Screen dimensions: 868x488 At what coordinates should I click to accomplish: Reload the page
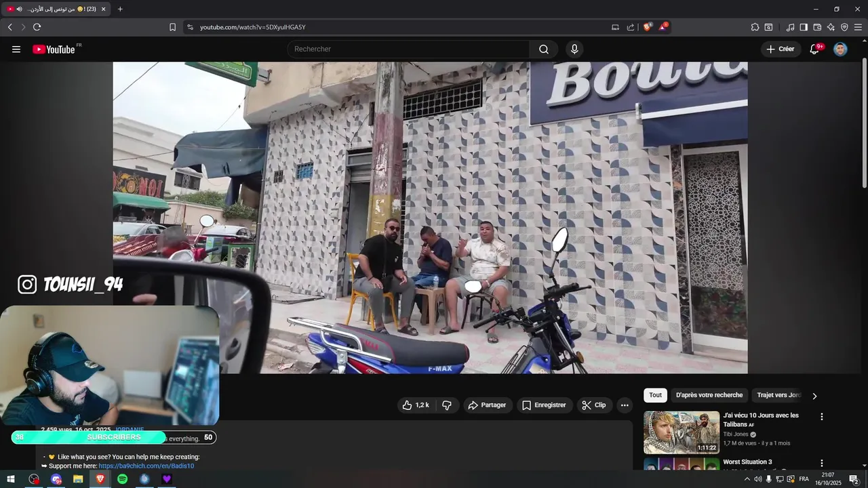click(37, 27)
